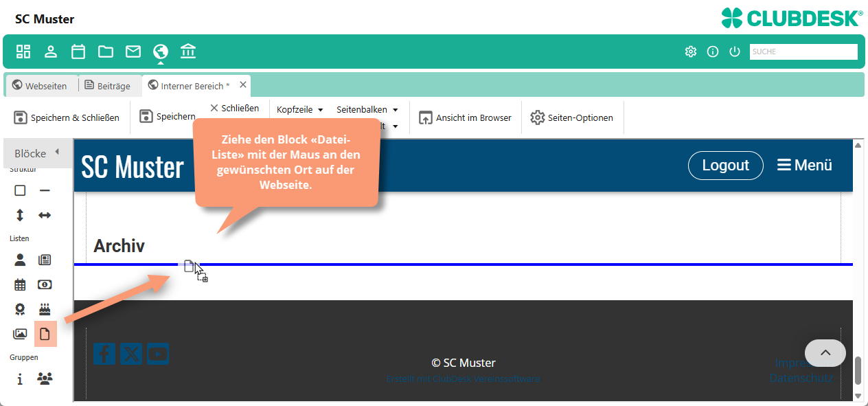Open the Datenschutz footer link
Viewport: 868px width, 406px height.
click(801, 378)
